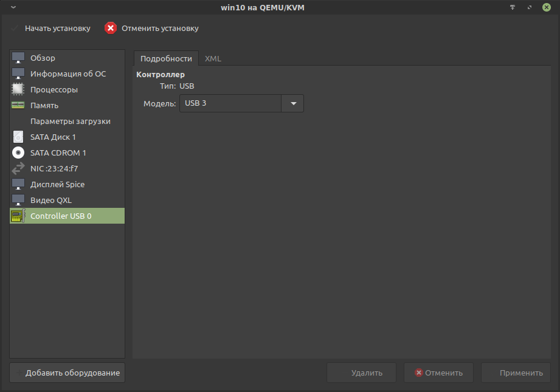The image size is (560, 392).
Task: Select the SATA CDROM 1 disc icon
Action: 18,153
